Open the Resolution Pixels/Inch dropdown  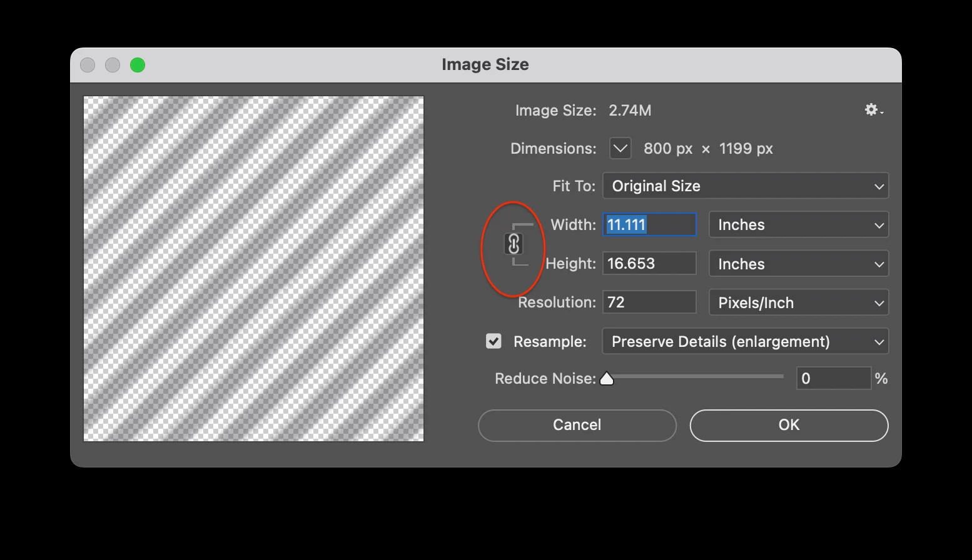pyautogui.click(x=799, y=302)
